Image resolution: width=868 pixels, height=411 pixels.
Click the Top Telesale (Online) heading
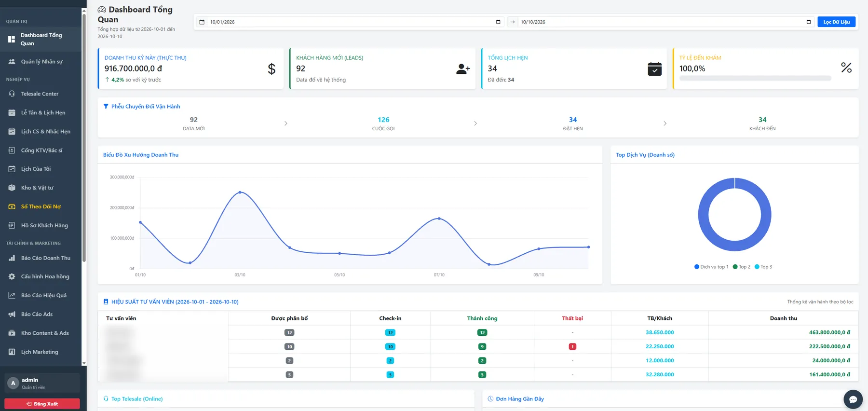pyautogui.click(x=137, y=399)
